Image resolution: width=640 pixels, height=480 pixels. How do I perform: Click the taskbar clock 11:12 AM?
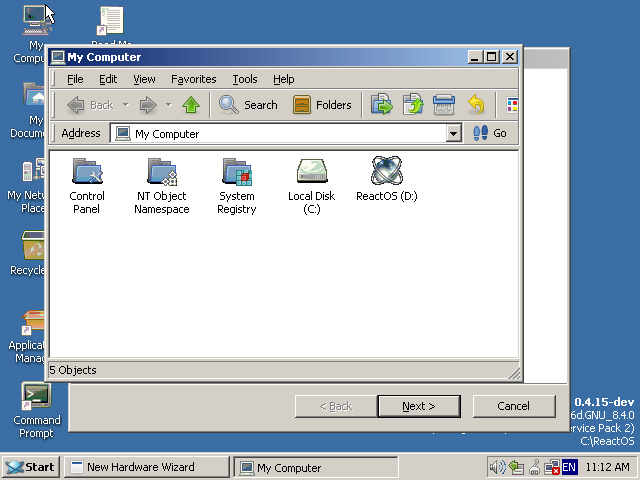608,467
